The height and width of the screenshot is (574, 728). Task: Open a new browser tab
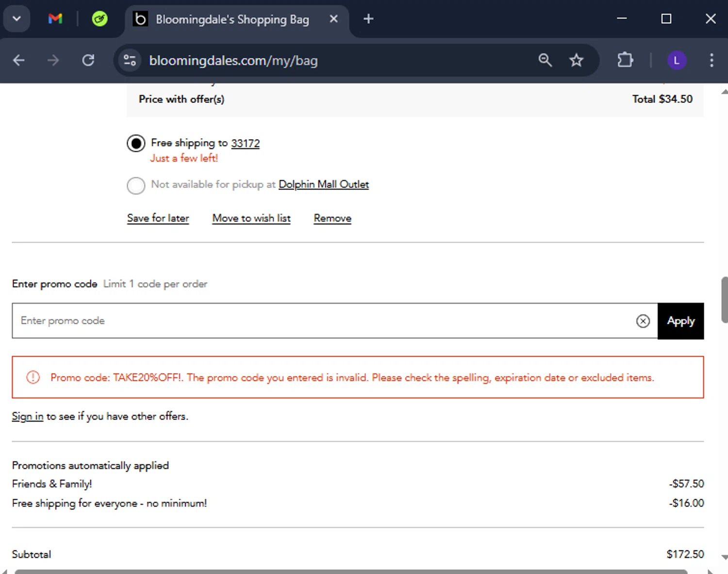click(x=368, y=19)
